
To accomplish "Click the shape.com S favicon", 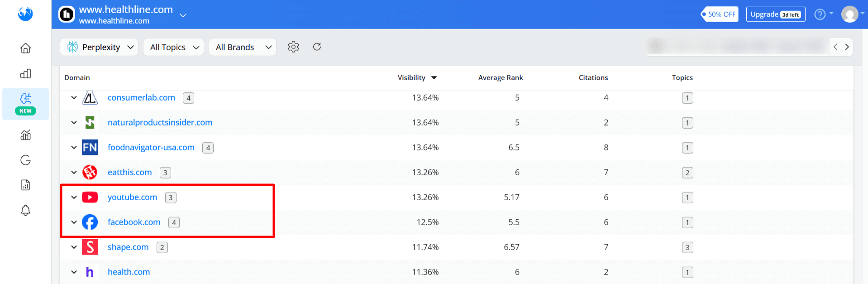I will [90, 247].
